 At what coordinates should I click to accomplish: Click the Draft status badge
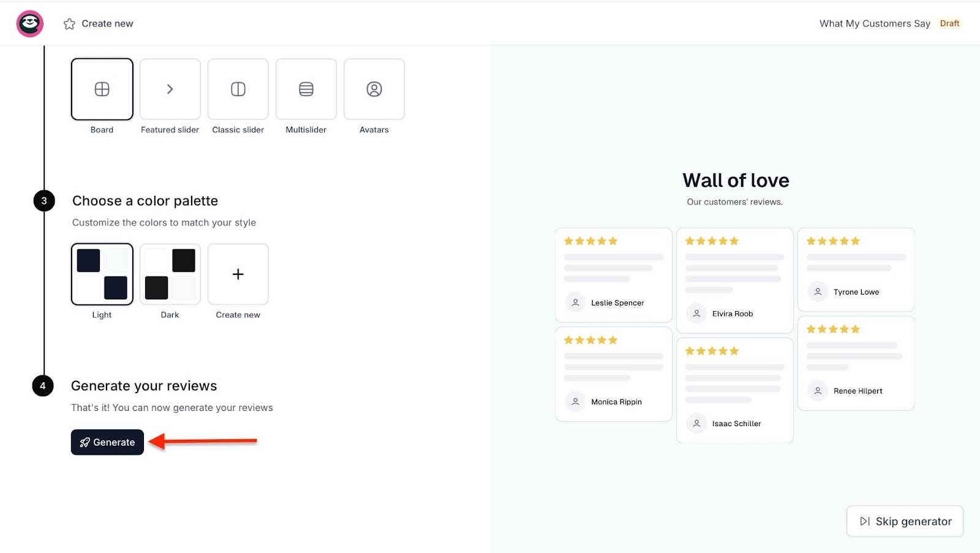(949, 23)
